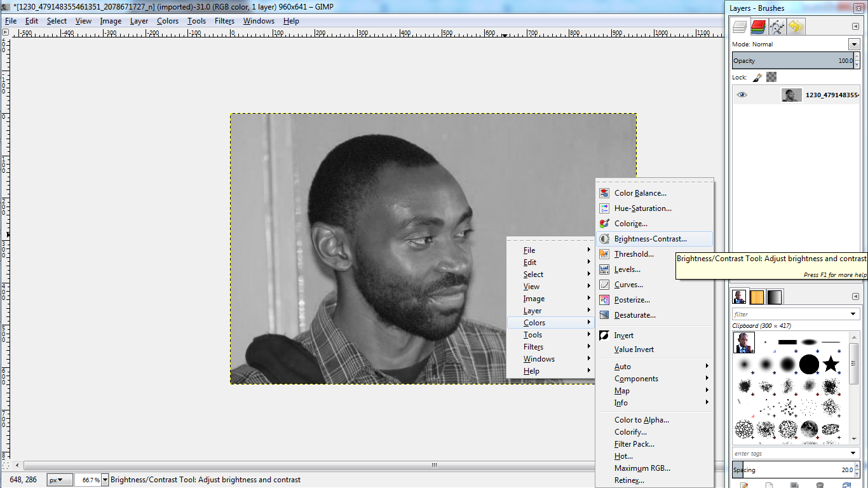The image size is (868, 488).
Task: Select the star-shaped brush
Action: point(831,364)
